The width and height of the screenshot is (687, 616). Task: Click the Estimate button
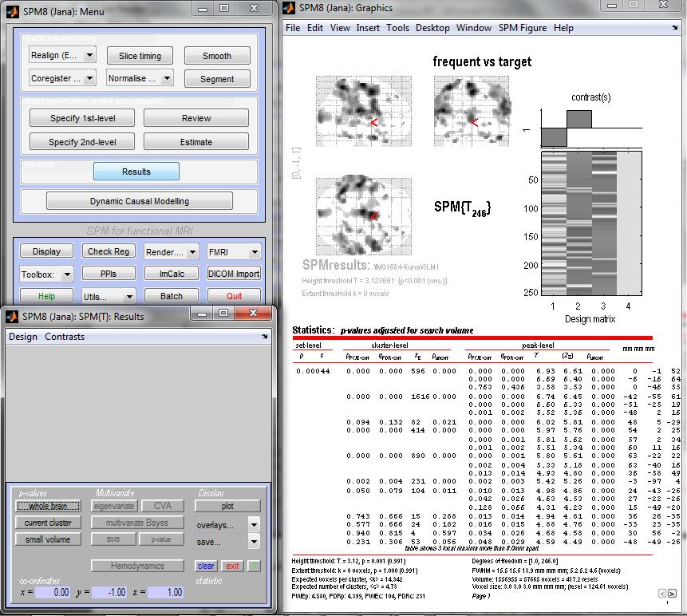[x=195, y=142]
